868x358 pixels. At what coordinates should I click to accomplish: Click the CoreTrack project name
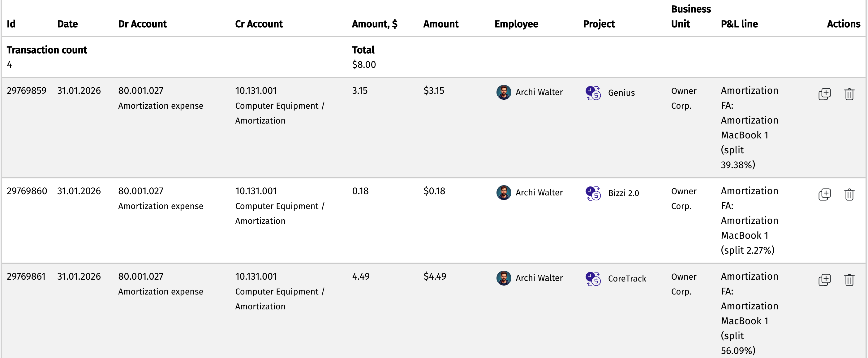[x=627, y=279]
